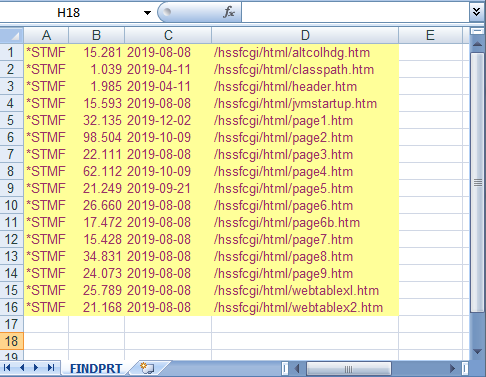Screen dimensions: 486x377
Task: Select column B header
Action: point(96,35)
